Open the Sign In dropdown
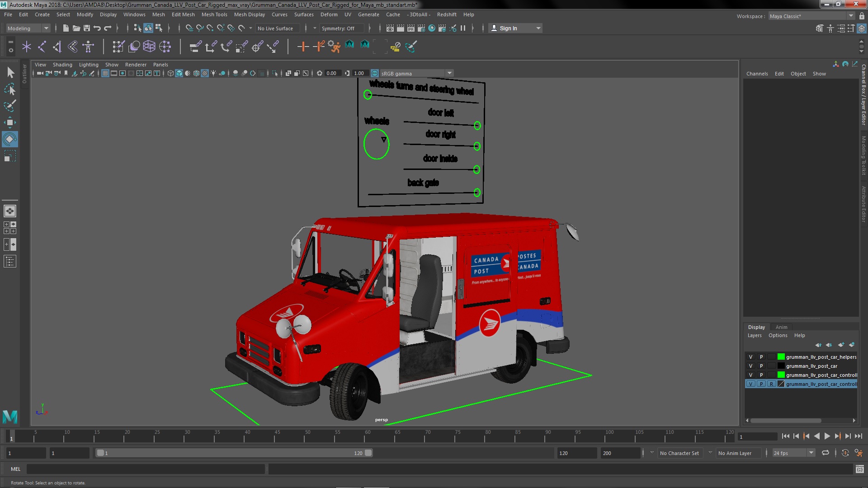868x488 pixels. click(516, 28)
